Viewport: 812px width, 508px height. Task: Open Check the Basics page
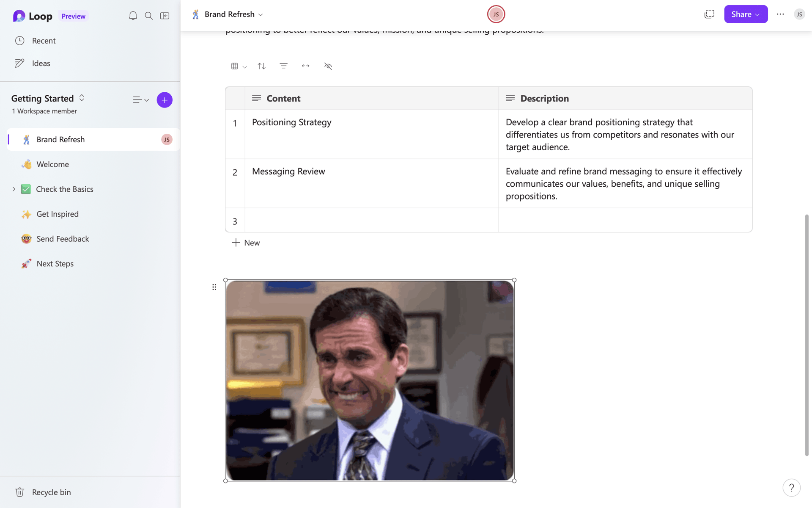pyautogui.click(x=65, y=189)
